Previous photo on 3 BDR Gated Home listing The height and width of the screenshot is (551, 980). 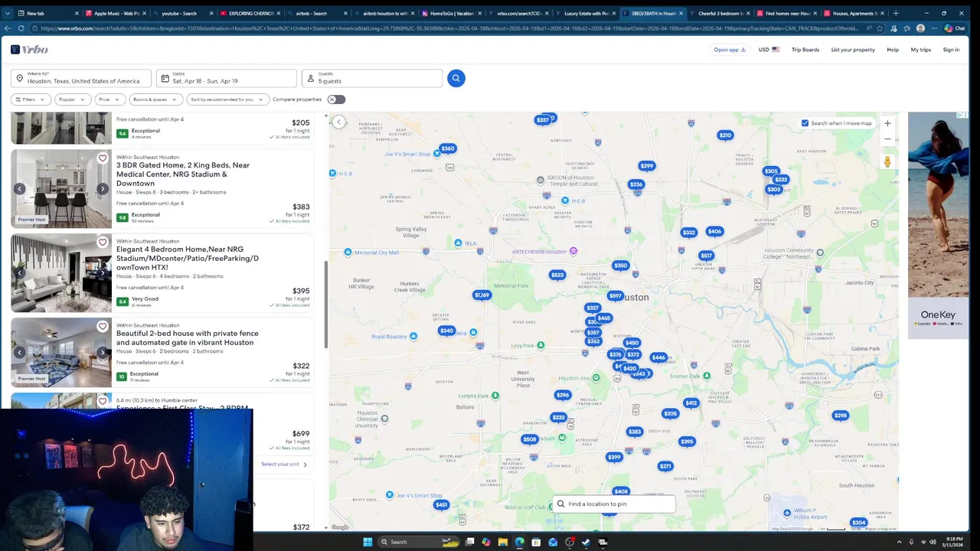coord(20,189)
